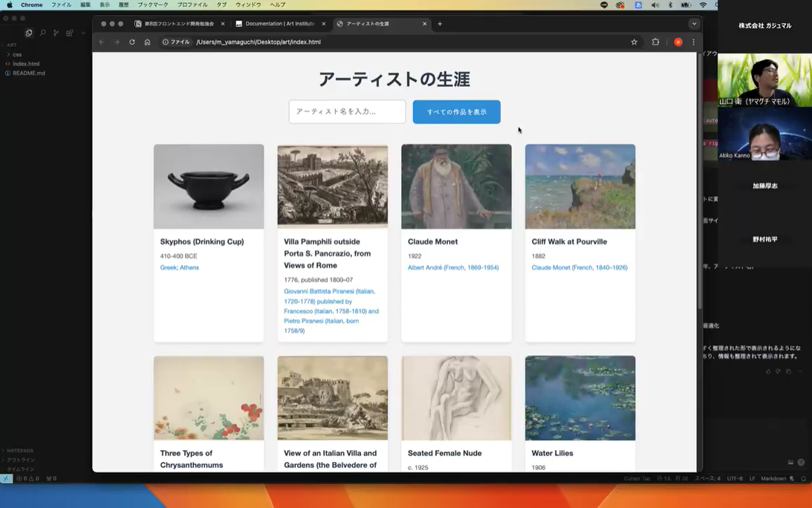This screenshot has width=812, height=508.
Task: Open the Search view in the editor sidebar
Action: pyautogui.click(x=42, y=33)
